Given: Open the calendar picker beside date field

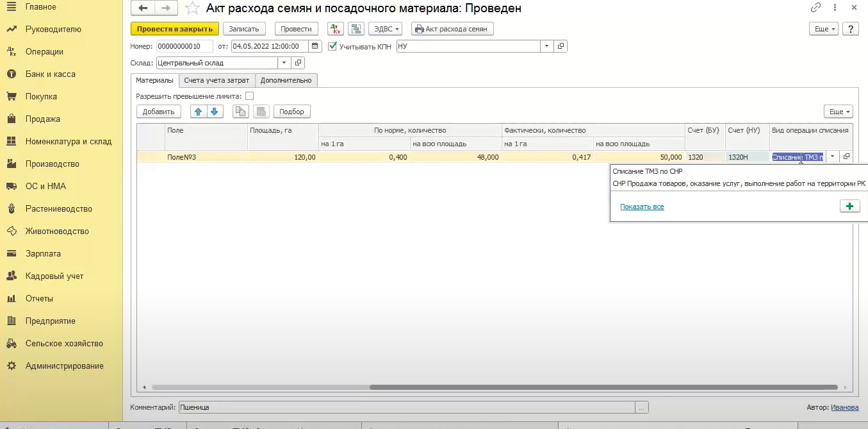Looking at the screenshot, I should 315,46.
